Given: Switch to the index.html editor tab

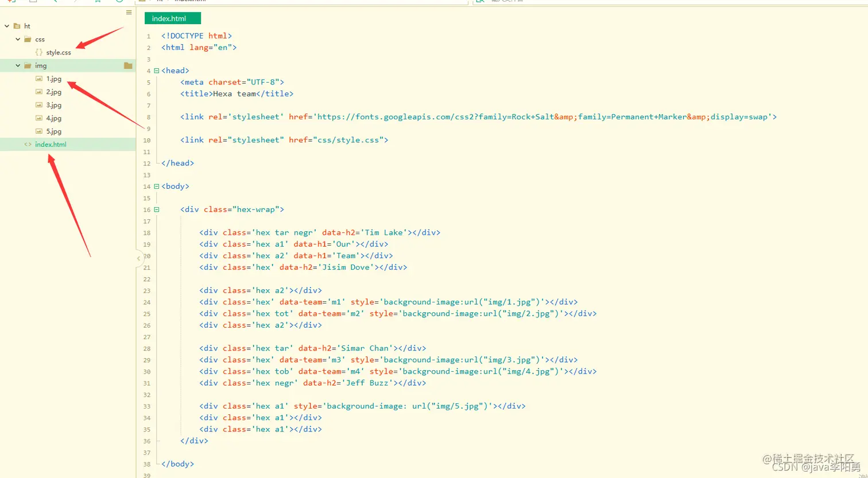Looking at the screenshot, I should [173, 18].
